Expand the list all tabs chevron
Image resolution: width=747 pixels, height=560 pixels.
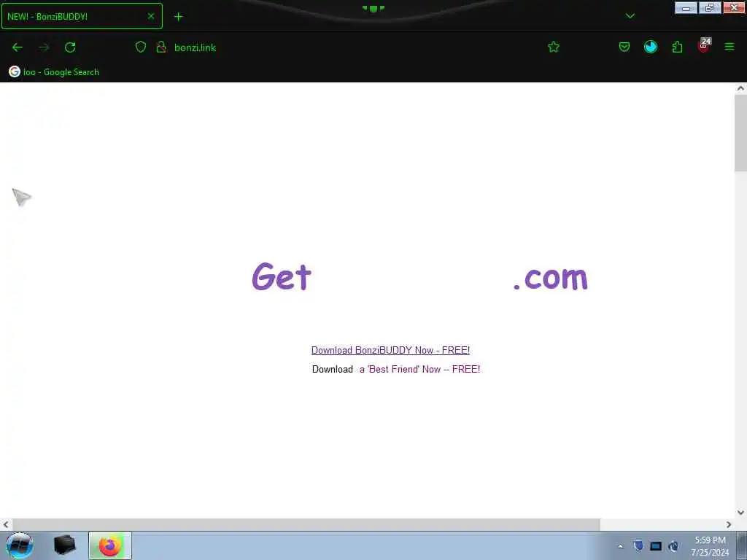click(630, 16)
